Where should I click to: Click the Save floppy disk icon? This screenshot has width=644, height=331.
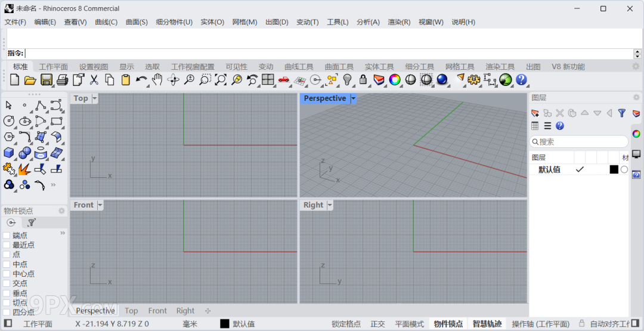click(x=46, y=80)
